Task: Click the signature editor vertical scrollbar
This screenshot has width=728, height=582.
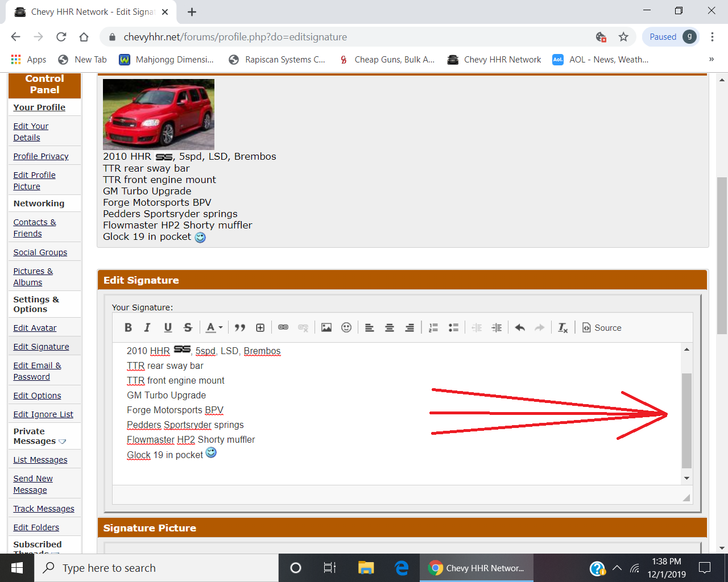Action: click(x=686, y=421)
